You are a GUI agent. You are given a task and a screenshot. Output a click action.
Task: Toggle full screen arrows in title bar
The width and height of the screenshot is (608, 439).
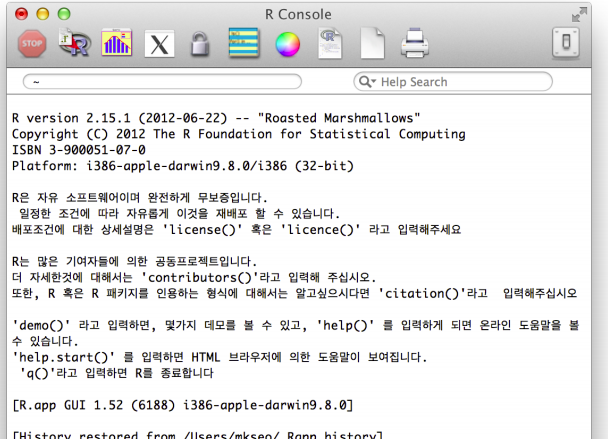pos(579,14)
